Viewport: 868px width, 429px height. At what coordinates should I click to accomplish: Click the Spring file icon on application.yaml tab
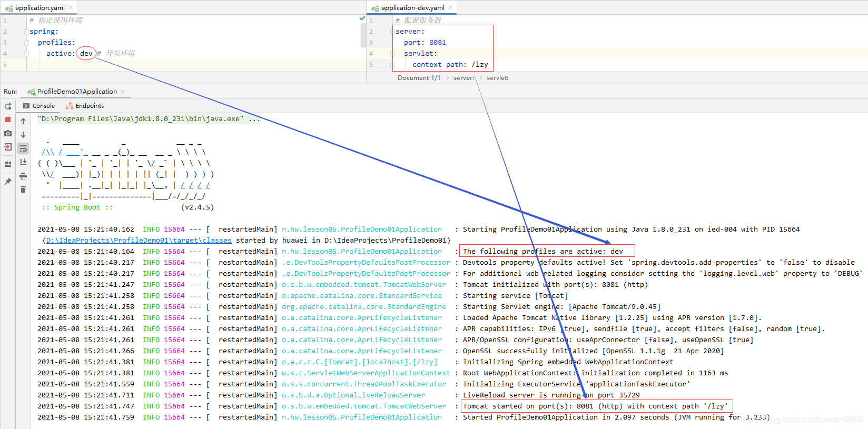pos(9,8)
